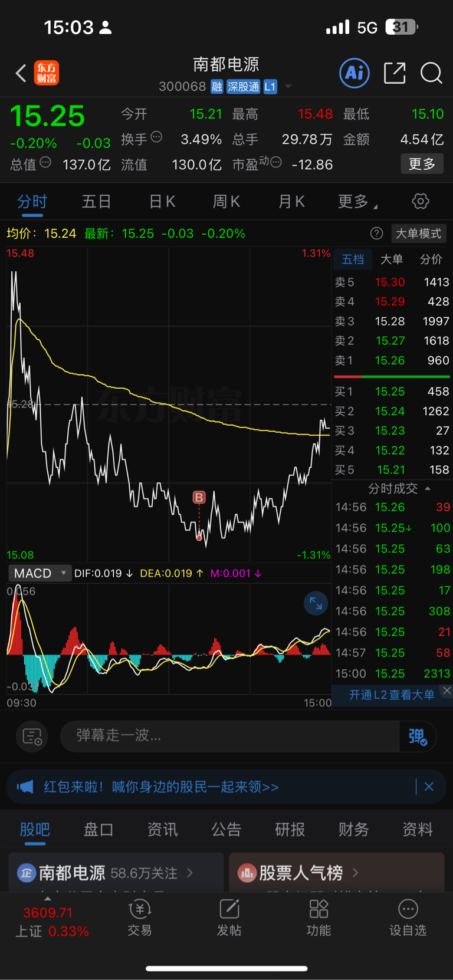
Task: Select the 股吧 tab
Action: pos(35,830)
